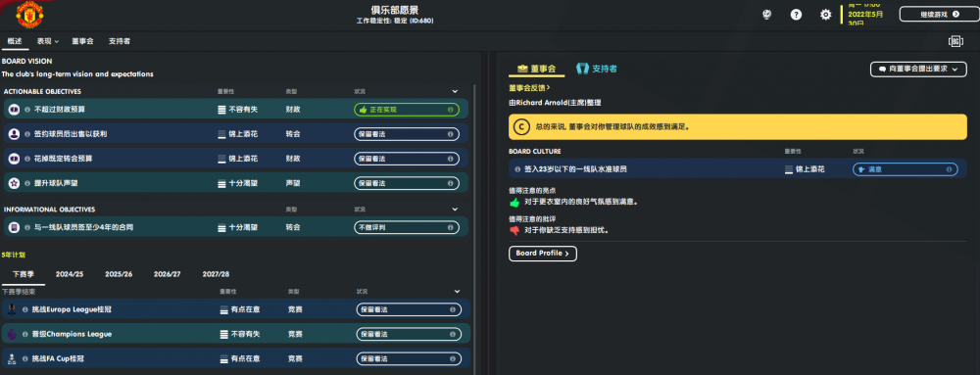This screenshot has width=980, height=375.
Task: Click the Board Profile button
Action: coord(543,254)
